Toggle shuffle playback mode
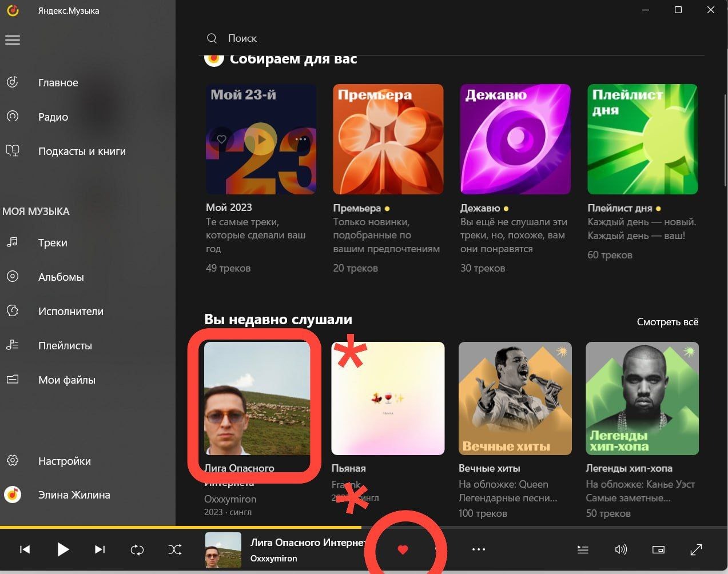Viewport: 728px width, 574px height. pyautogui.click(x=175, y=549)
